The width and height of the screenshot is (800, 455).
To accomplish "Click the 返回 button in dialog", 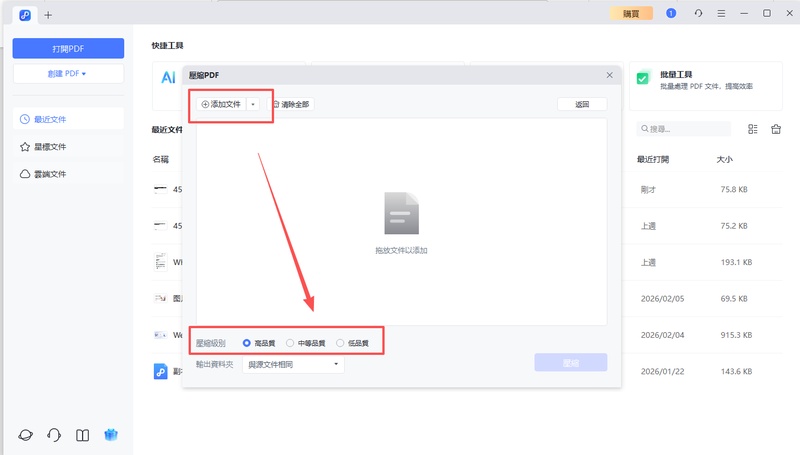I will 582,104.
